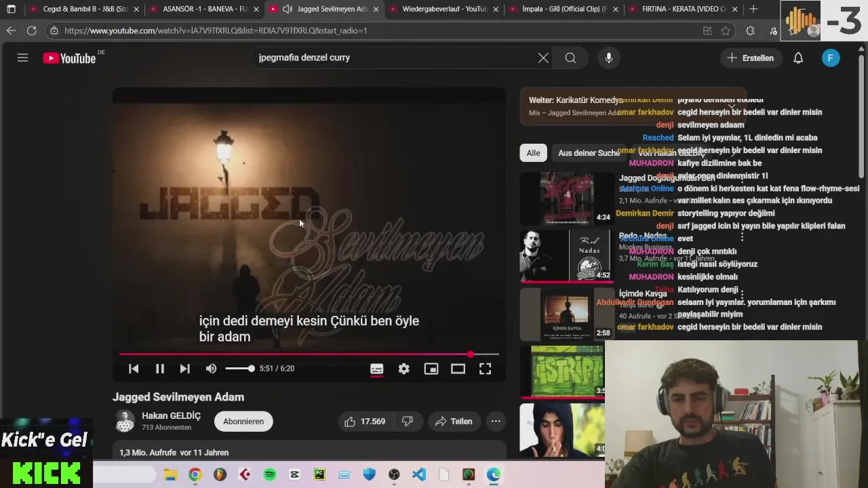Mute tab via speaker icon
Image resolution: width=868 pixels, height=488 pixels.
click(x=287, y=9)
